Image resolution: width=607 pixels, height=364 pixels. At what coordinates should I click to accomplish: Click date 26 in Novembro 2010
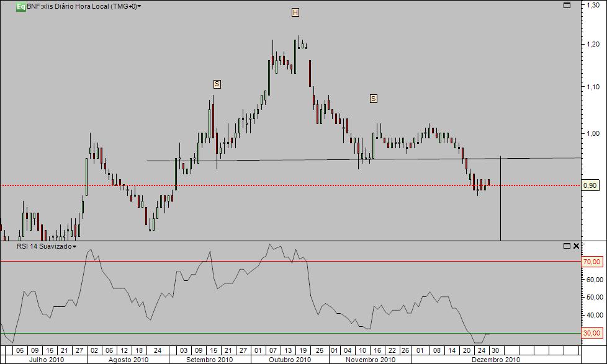click(405, 350)
